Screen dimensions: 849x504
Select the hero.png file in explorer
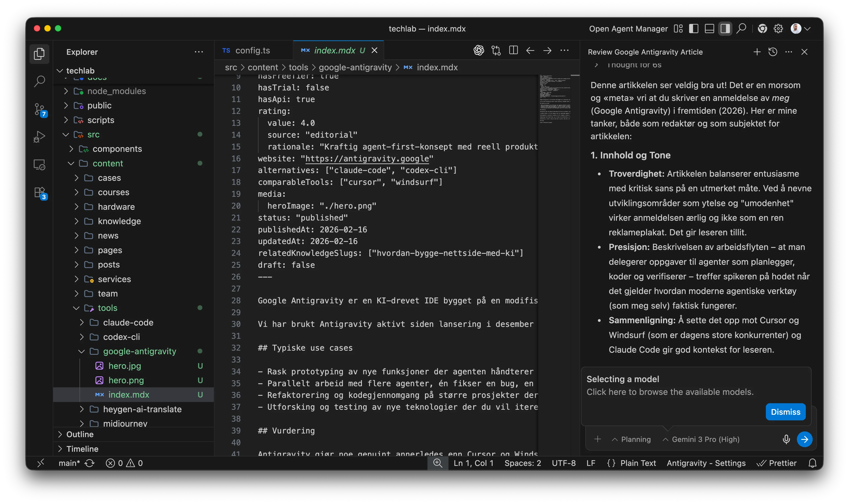point(126,380)
